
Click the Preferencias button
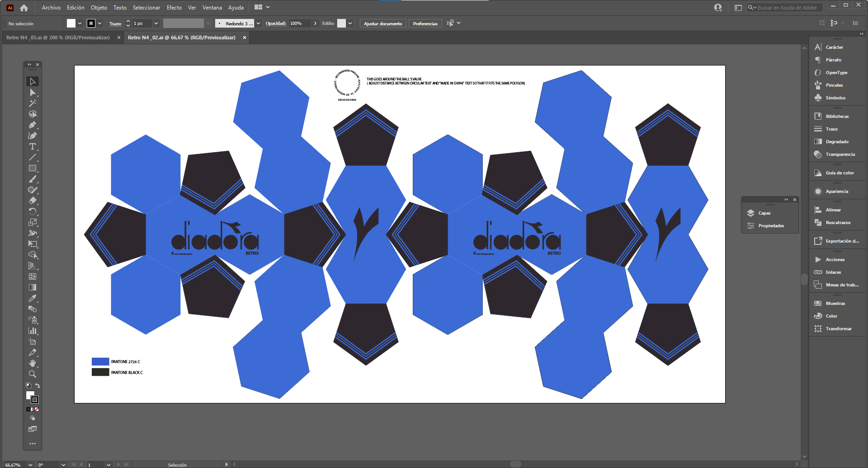[425, 23]
